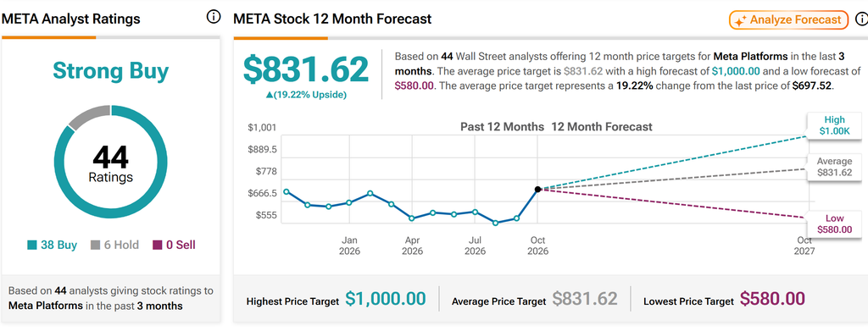This screenshot has width=868, height=331.
Task: Click the Oct 2027 axis label
Action: tap(804, 245)
